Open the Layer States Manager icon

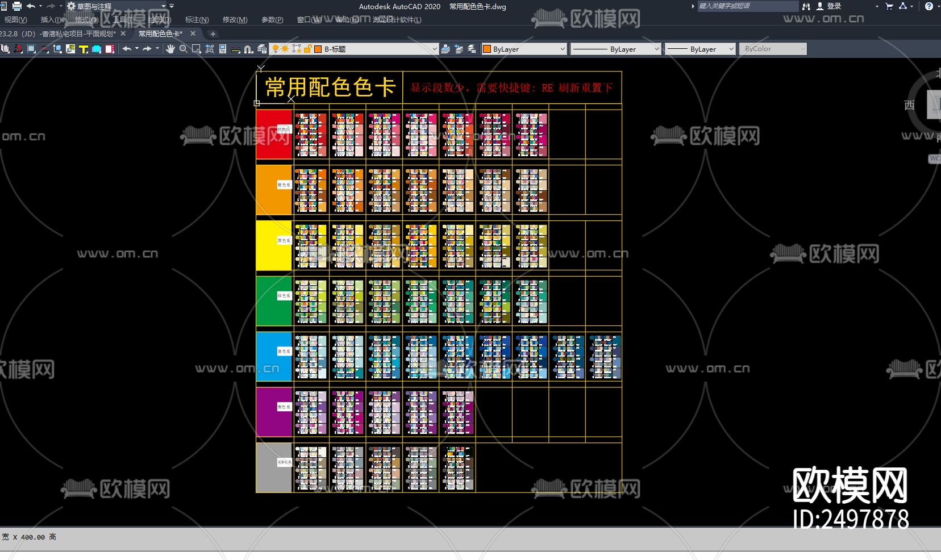(472, 49)
